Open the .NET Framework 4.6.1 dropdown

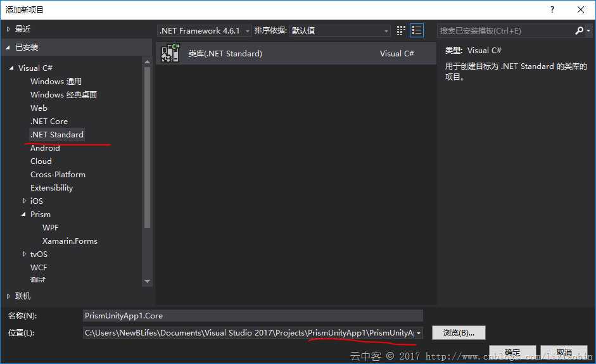[205, 31]
